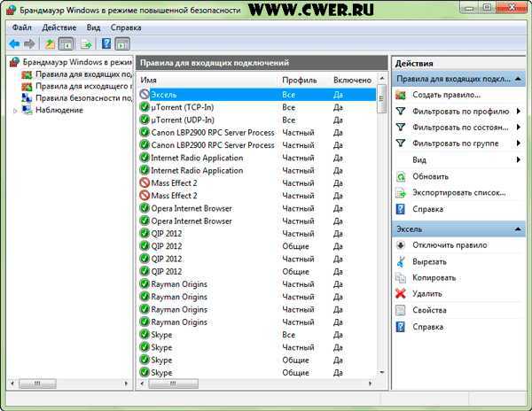Click the Отключить правило icon
Viewport: 532px width, 411px height.
[x=401, y=245]
